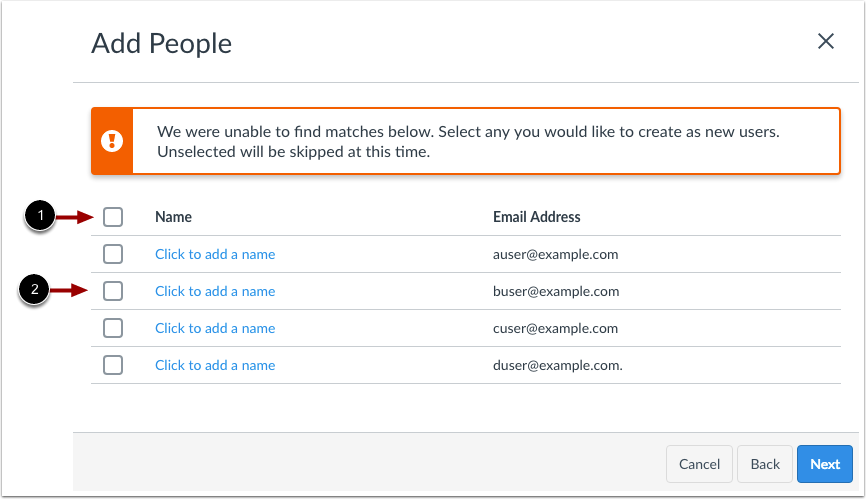Screen dimensions: 866x499
Task: Click to add a name for auser
Action: (215, 254)
